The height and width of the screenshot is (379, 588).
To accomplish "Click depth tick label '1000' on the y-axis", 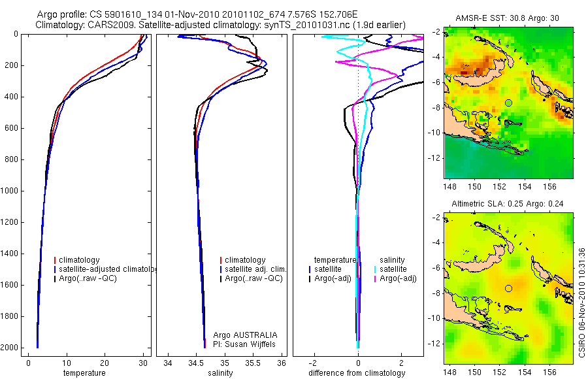I will click(x=9, y=191).
